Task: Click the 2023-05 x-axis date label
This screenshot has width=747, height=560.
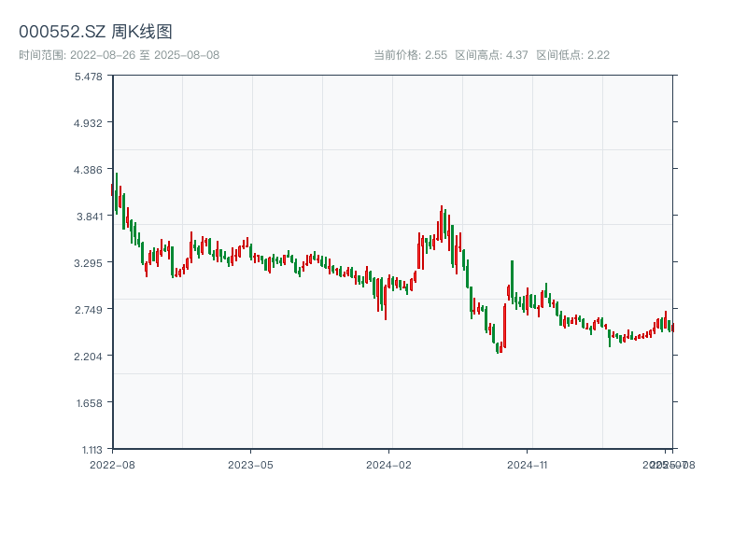Action: click(x=250, y=464)
